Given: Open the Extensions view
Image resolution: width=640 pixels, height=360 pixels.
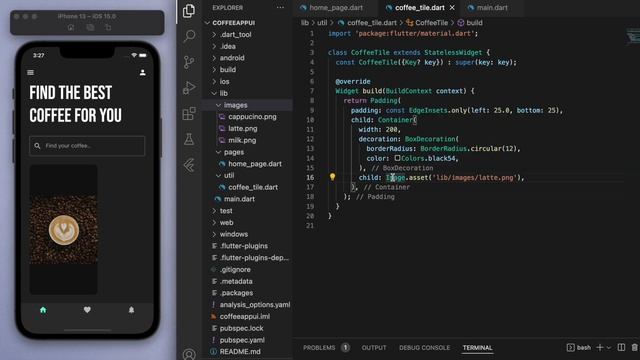Looking at the screenshot, I should point(189,113).
